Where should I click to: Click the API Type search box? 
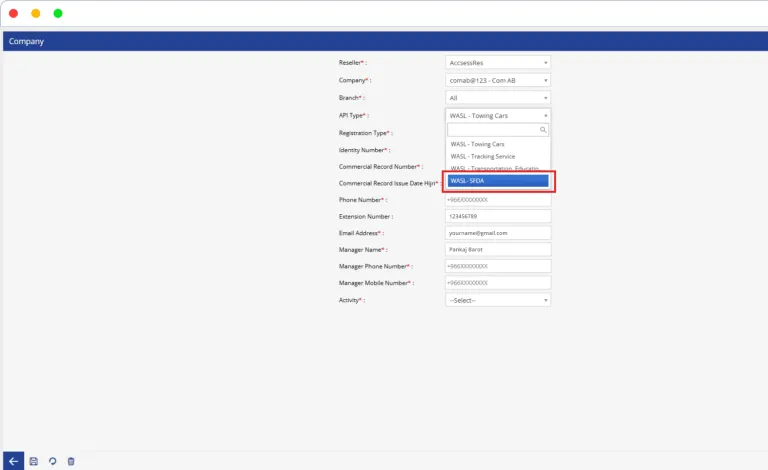[x=493, y=130]
